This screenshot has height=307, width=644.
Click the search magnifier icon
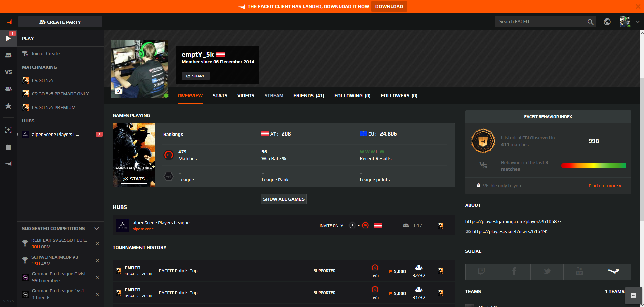pyautogui.click(x=590, y=22)
